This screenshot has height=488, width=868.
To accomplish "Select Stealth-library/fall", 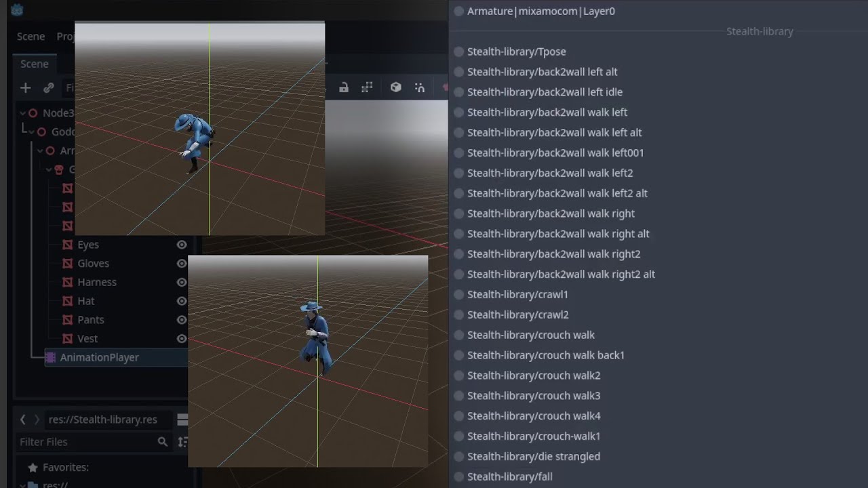I will [509, 477].
